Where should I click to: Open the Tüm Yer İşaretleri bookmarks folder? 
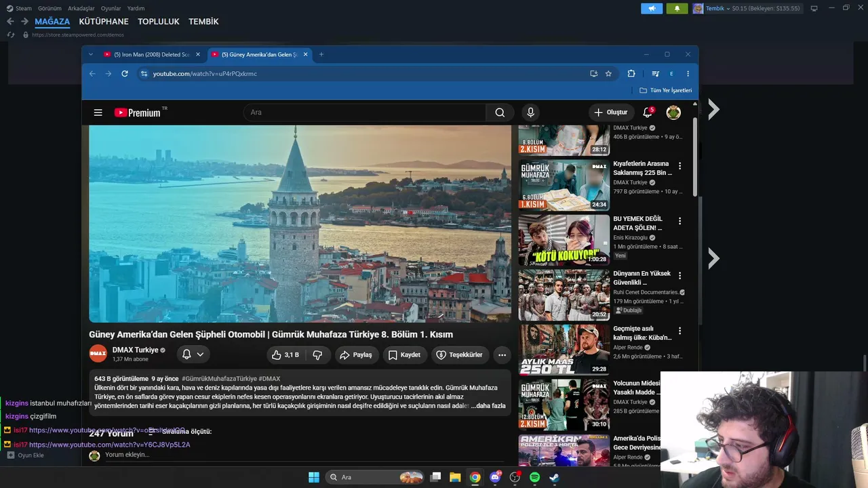pyautogui.click(x=666, y=90)
